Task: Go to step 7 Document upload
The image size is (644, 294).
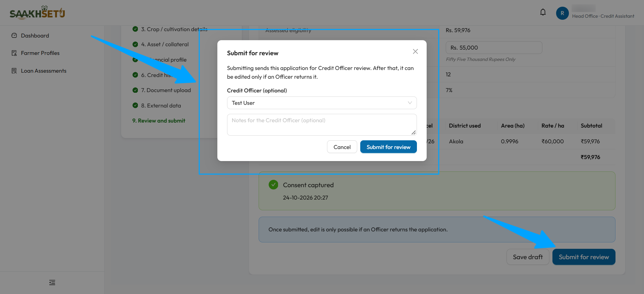Action: pos(166,90)
